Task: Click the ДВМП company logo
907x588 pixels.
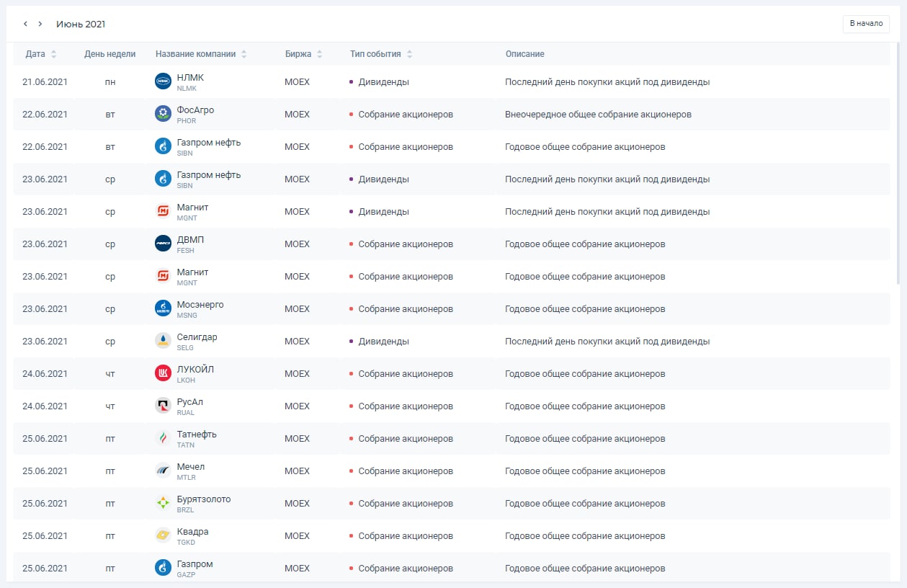Action: pyautogui.click(x=163, y=244)
